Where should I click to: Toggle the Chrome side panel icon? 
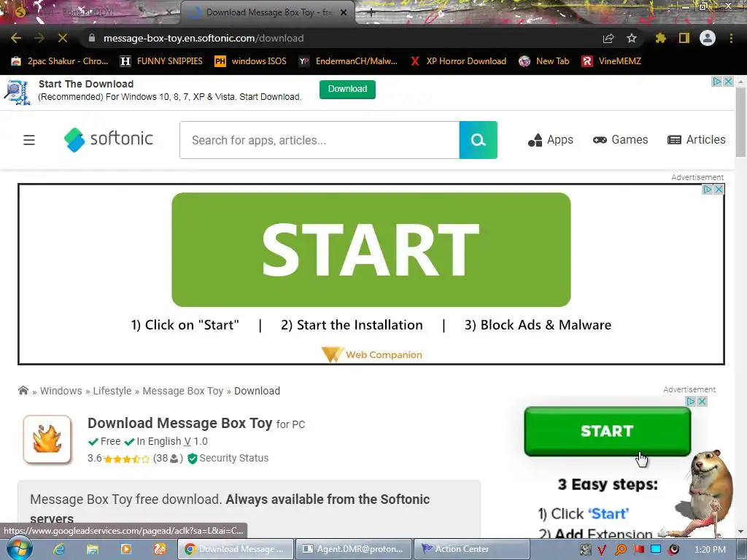(x=684, y=38)
